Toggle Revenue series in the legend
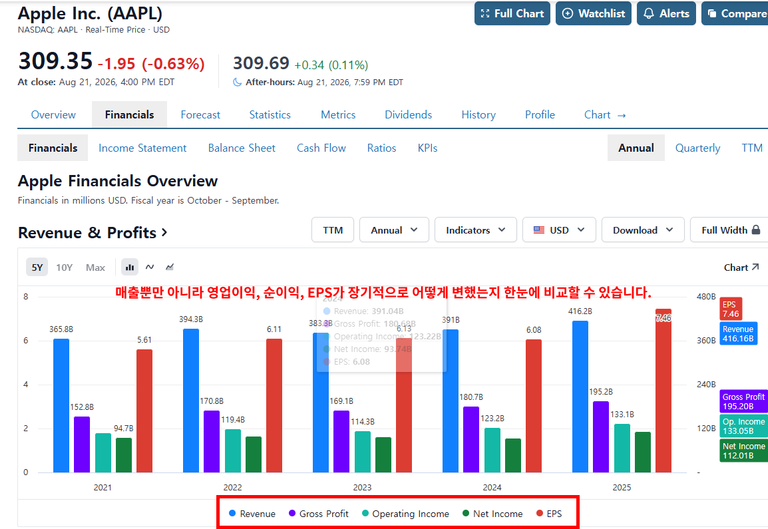Image resolution: width=768 pixels, height=529 pixels. (252, 513)
